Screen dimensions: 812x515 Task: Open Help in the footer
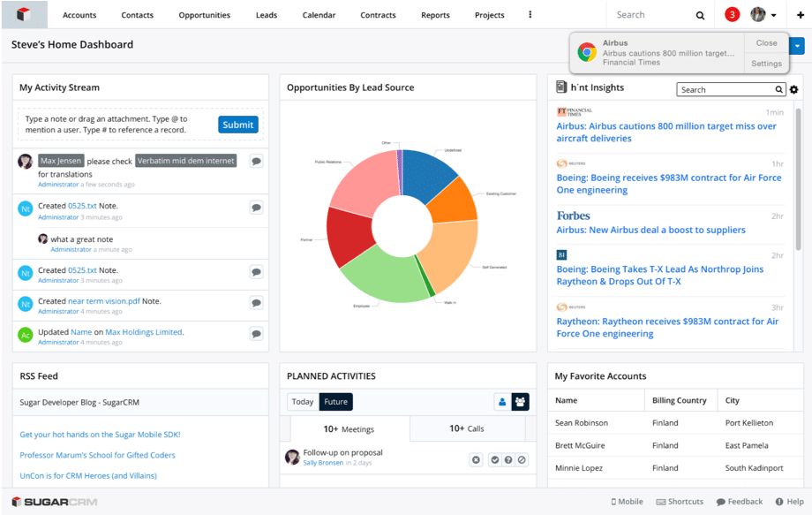(790, 502)
